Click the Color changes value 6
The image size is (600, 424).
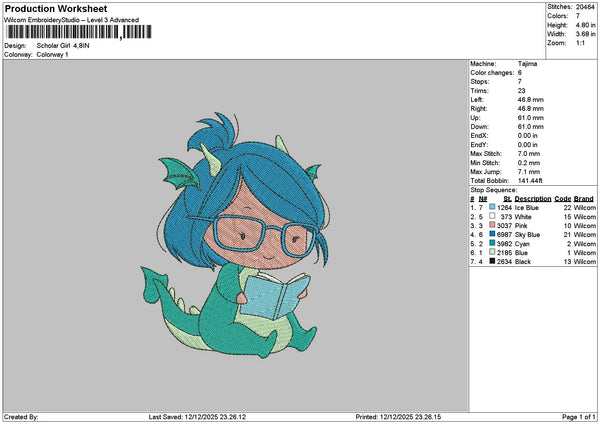(520, 73)
